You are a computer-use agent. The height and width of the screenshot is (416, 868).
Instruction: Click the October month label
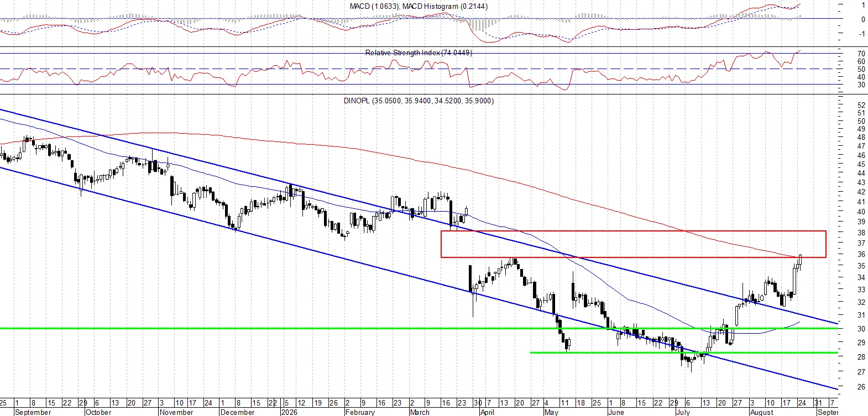[x=98, y=412]
